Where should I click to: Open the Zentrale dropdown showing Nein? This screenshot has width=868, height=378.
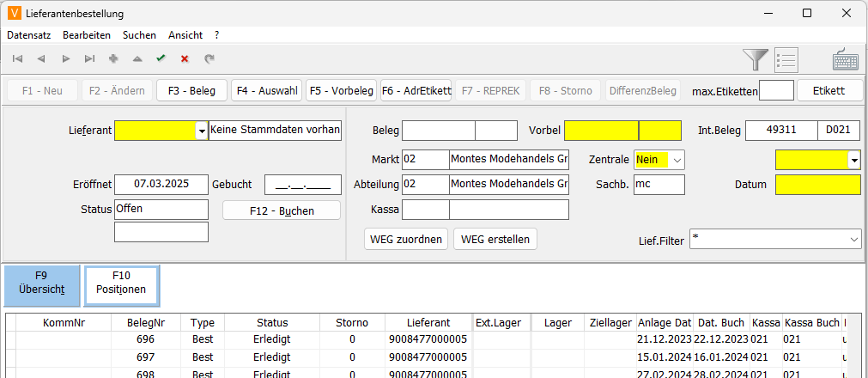click(677, 160)
